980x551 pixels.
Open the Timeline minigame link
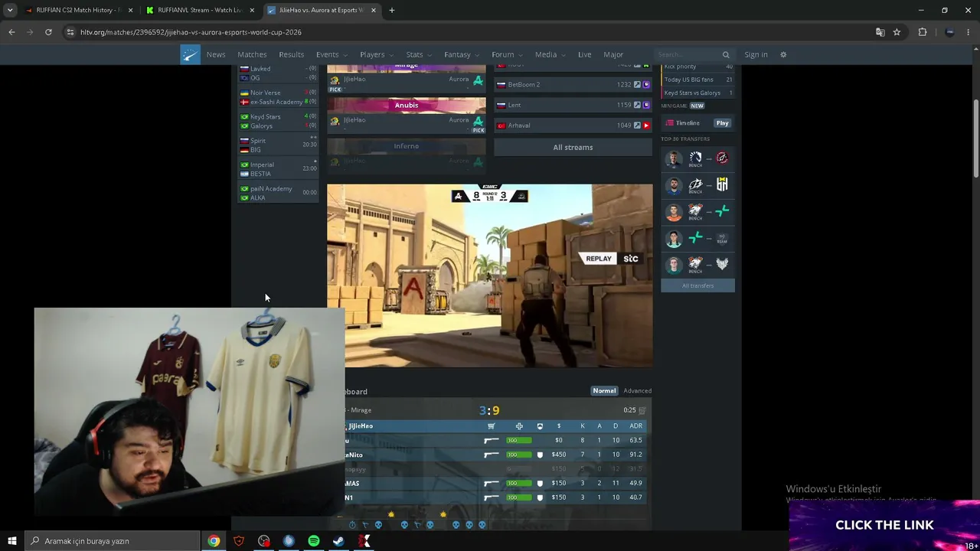point(688,122)
